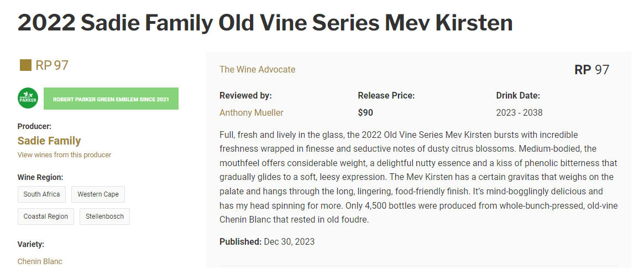
Task: Click the RP 97 score in the review panel
Action: pos(591,70)
